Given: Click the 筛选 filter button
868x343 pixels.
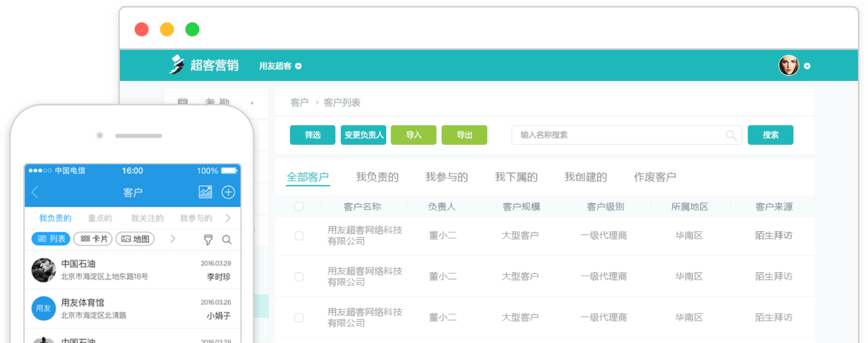Looking at the screenshot, I should tap(313, 135).
